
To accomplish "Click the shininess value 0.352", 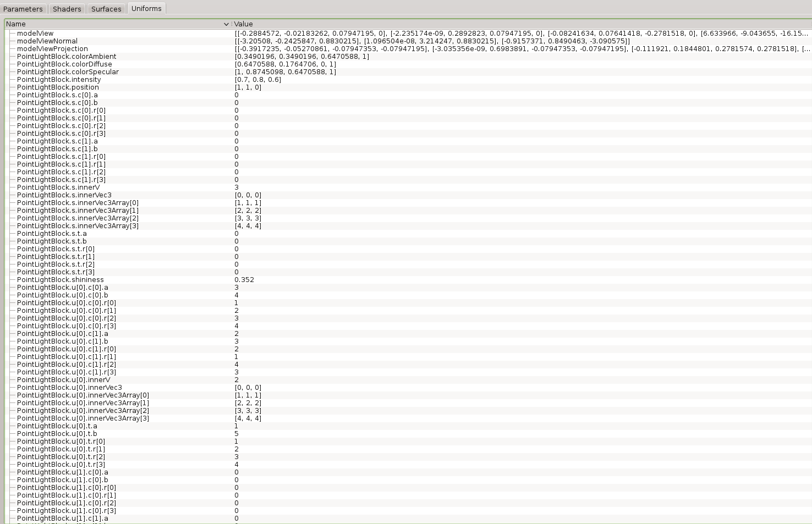I will pyautogui.click(x=244, y=280).
